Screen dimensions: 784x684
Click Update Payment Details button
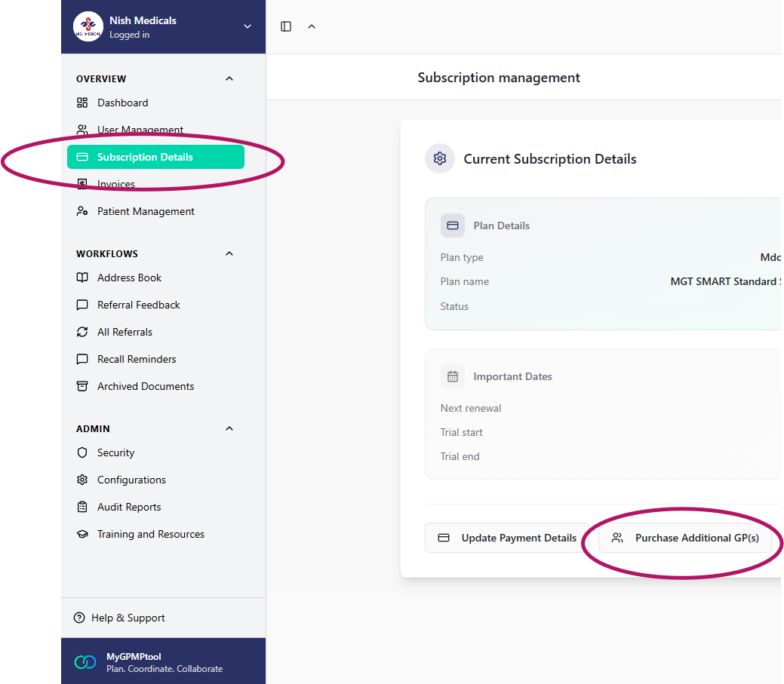pyautogui.click(x=506, y=538)
